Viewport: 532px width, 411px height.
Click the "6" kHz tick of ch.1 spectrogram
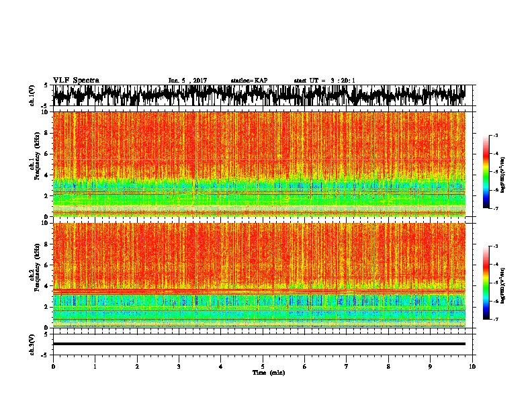pos(46,154)
